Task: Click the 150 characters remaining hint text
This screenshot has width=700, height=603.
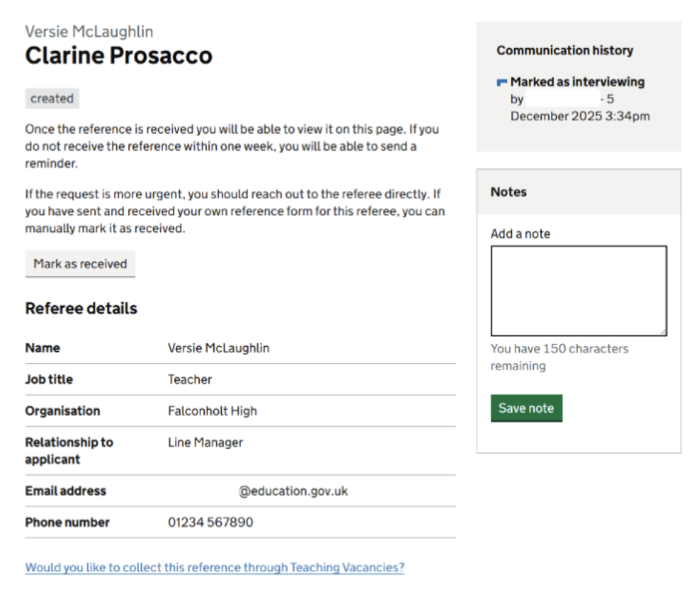Action: tap(559, 357)
